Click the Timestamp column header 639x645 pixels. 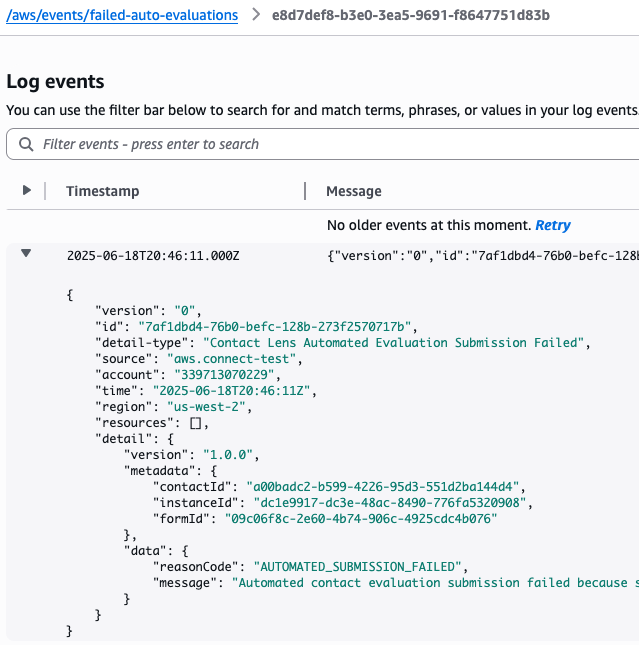pyautogui.click(x=103, y=191)
